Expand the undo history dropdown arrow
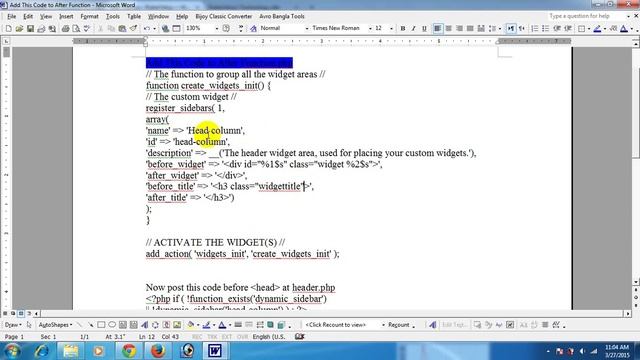640x360 pixels. (154, 29)
